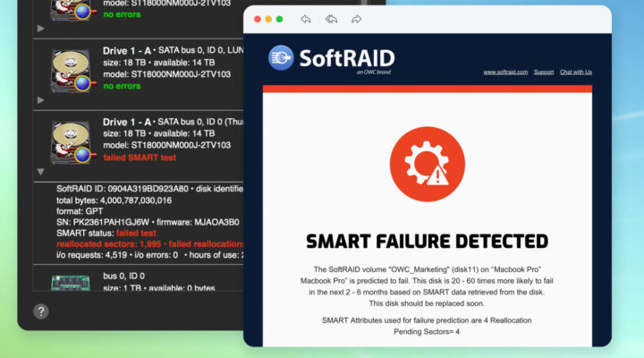644x358 pixels.
Task: Click the 'SMART FAILURE DETECTED' heading
Action: 428,242
